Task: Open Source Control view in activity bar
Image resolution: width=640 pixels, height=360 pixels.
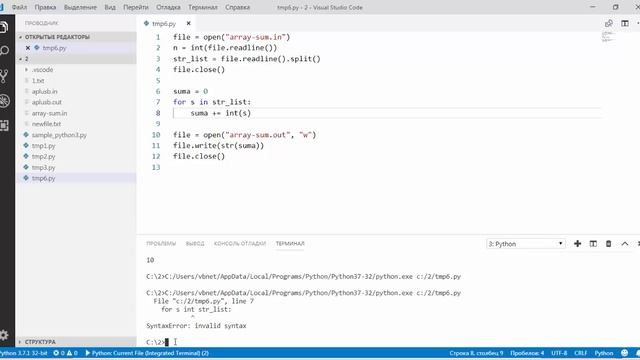Action: [x=4, y=76]
